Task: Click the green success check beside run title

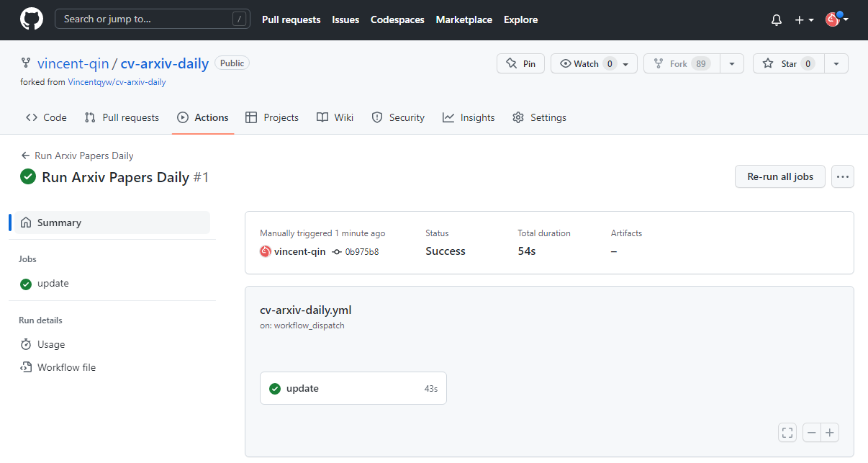Action: (x=28, y=177)
